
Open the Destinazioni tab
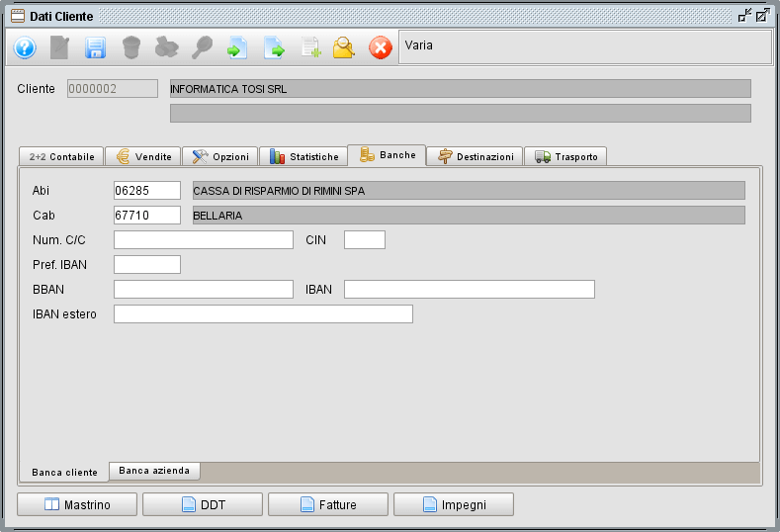click(475, 157)
